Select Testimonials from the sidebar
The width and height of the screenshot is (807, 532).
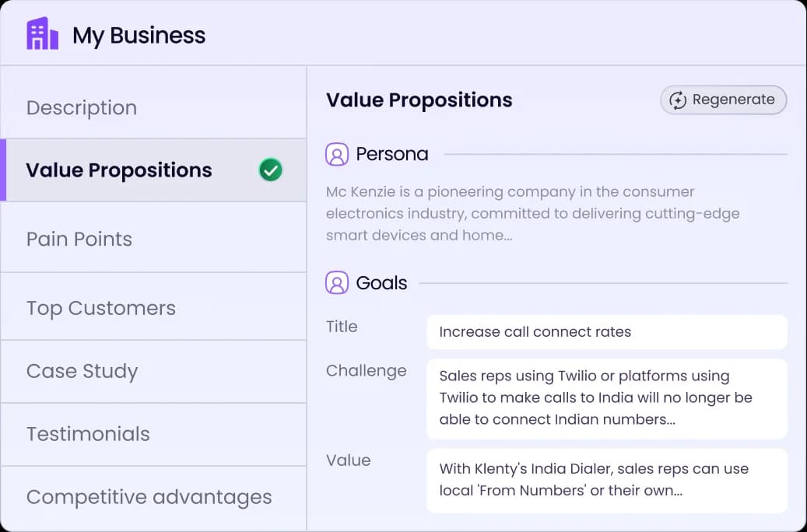point(88,434)
